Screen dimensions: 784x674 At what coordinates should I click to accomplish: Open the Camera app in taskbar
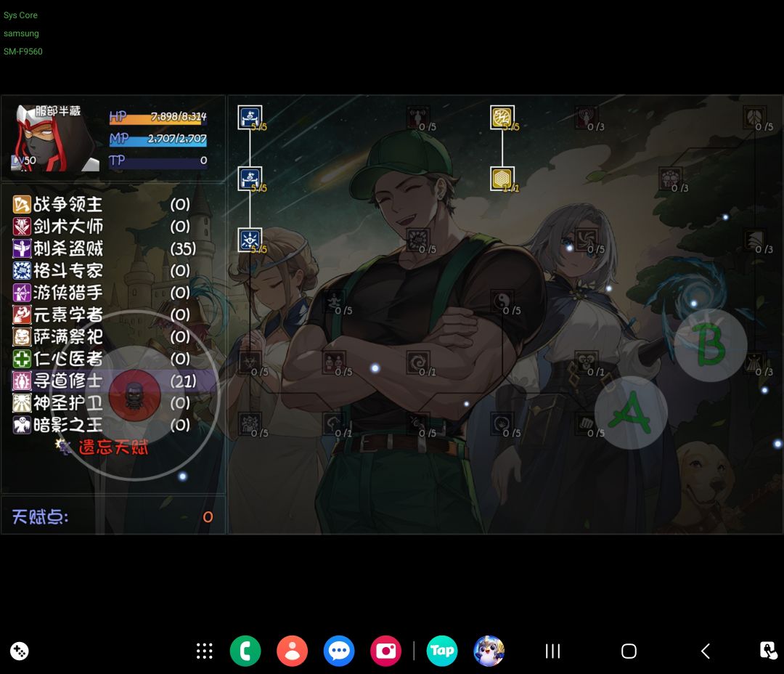pos(385,651)
